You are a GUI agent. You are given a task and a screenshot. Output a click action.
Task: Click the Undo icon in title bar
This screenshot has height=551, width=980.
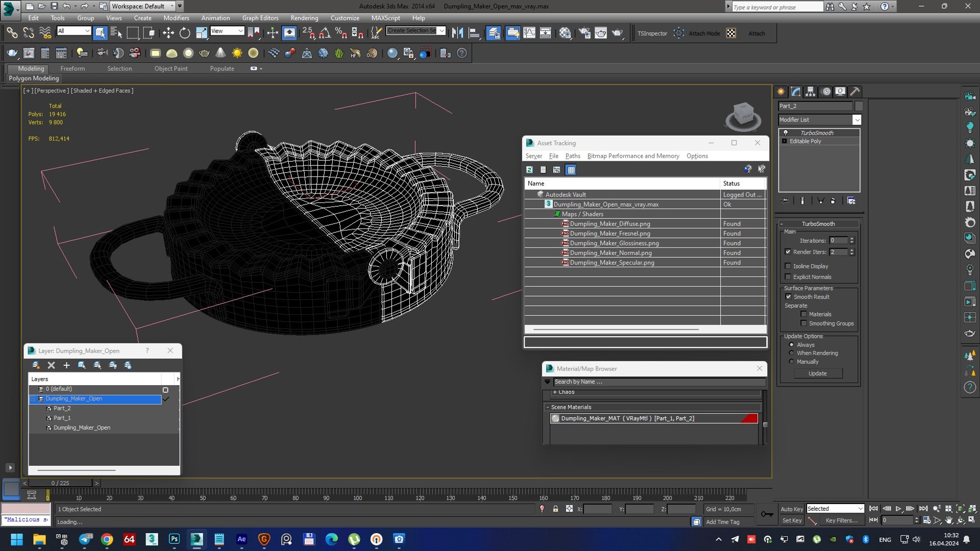coord(66,6)
